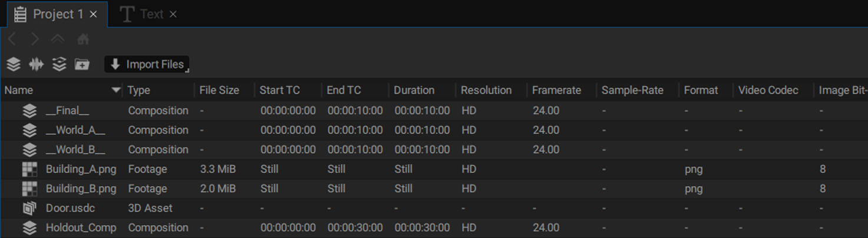This screenshot has width=868, height=238.
Task: Click the home navigation icon
Action: click(83, 39)
